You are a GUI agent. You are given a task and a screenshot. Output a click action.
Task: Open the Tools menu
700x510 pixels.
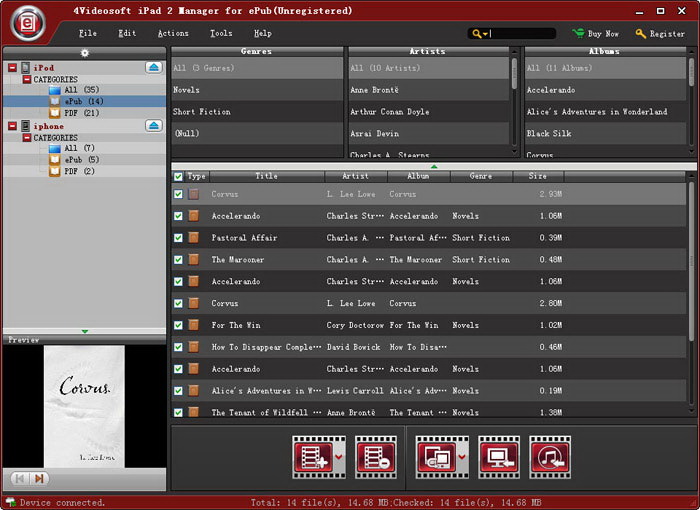point(221,33)
